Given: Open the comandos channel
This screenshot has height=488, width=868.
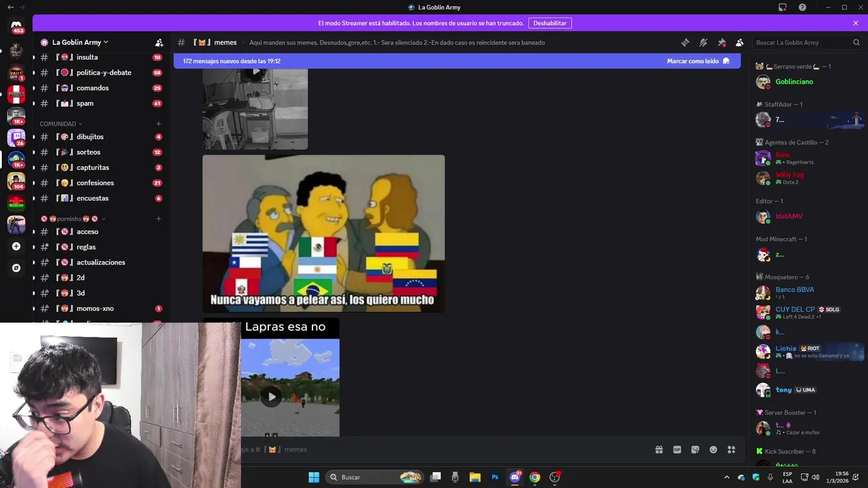Looking at the screenshot, I should tap(101, 88).
